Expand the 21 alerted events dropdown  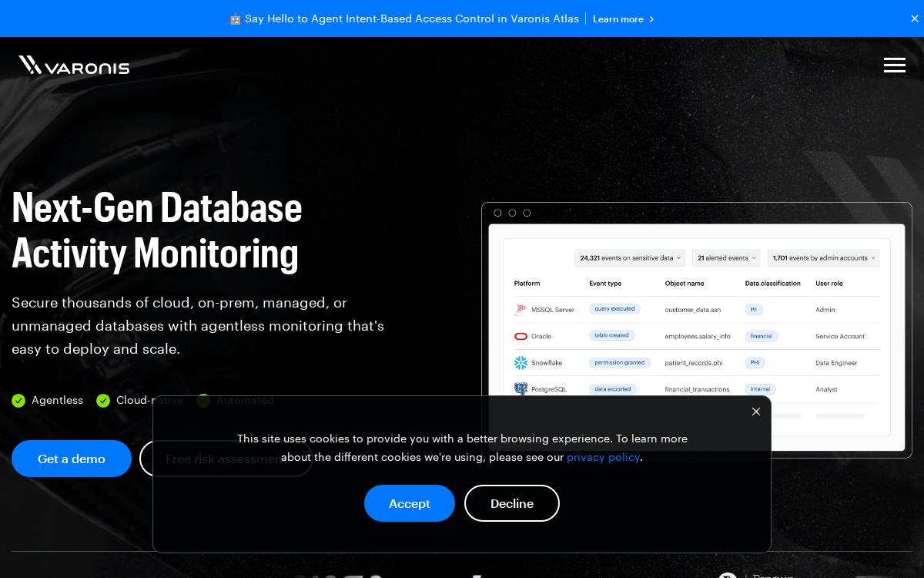click(x=727, y=258)
